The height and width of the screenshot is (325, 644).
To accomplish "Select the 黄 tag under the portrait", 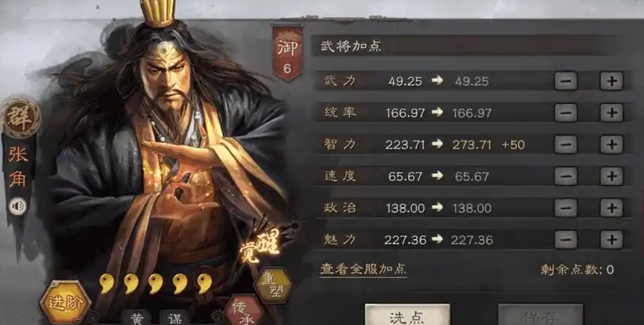I will pyautogui.click(x=137, y=317).
